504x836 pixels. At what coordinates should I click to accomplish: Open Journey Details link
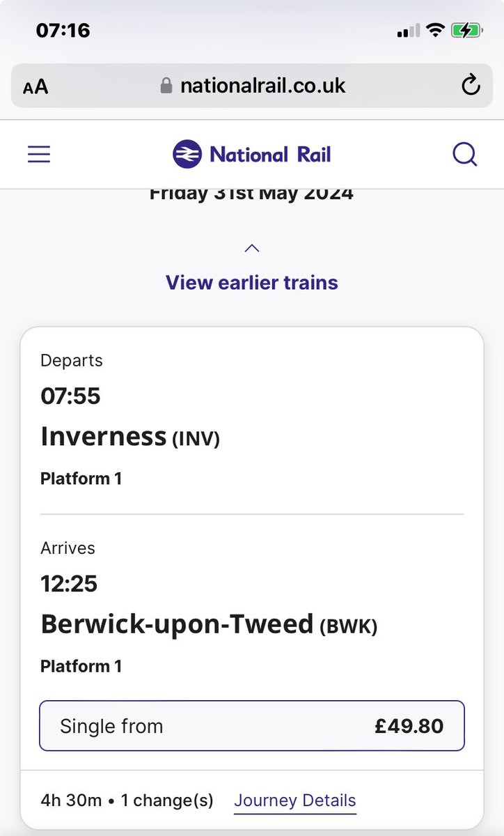pos(295,801)
